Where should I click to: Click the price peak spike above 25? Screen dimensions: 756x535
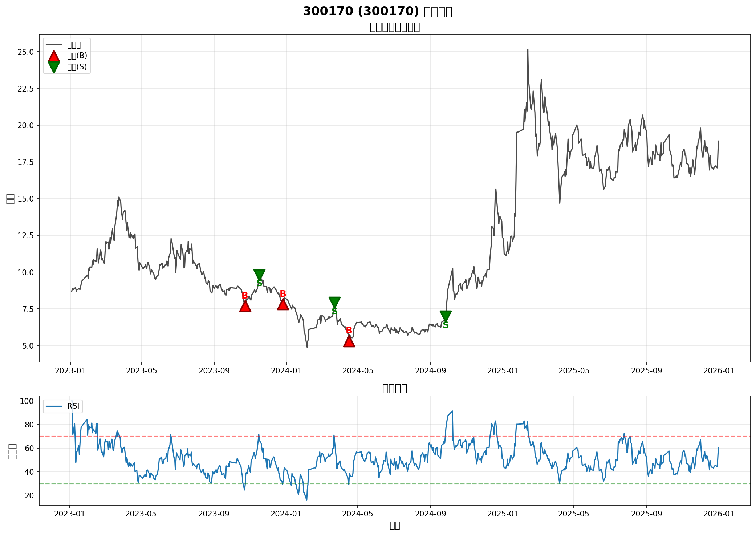click(x=528, y=50)
